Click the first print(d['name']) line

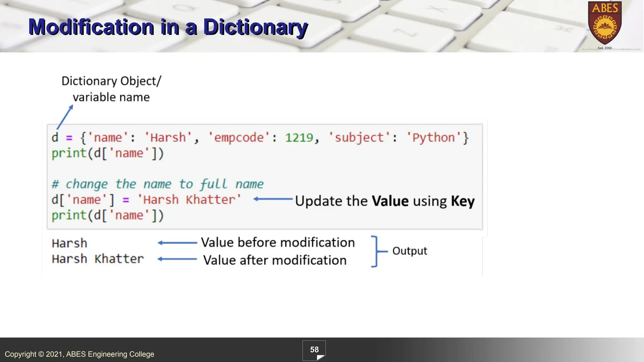coord(108,153)
